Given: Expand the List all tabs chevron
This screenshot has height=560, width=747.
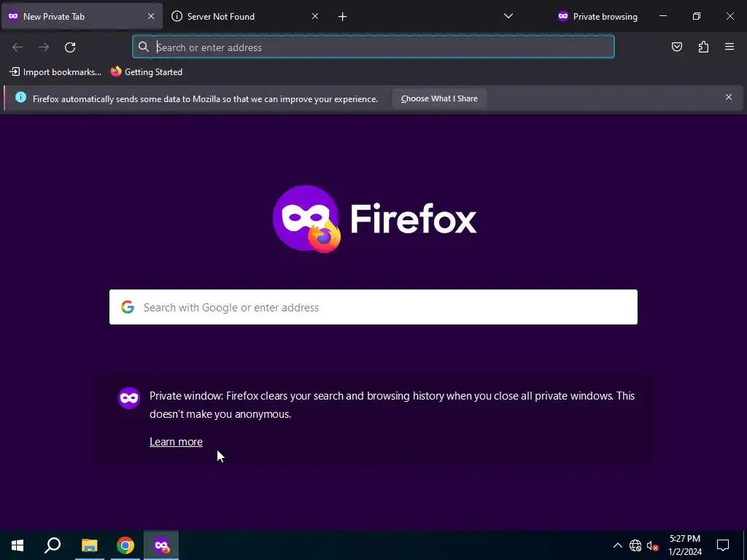Looking at the screenshot, I should pyautogui.click(x=508, y=16).
